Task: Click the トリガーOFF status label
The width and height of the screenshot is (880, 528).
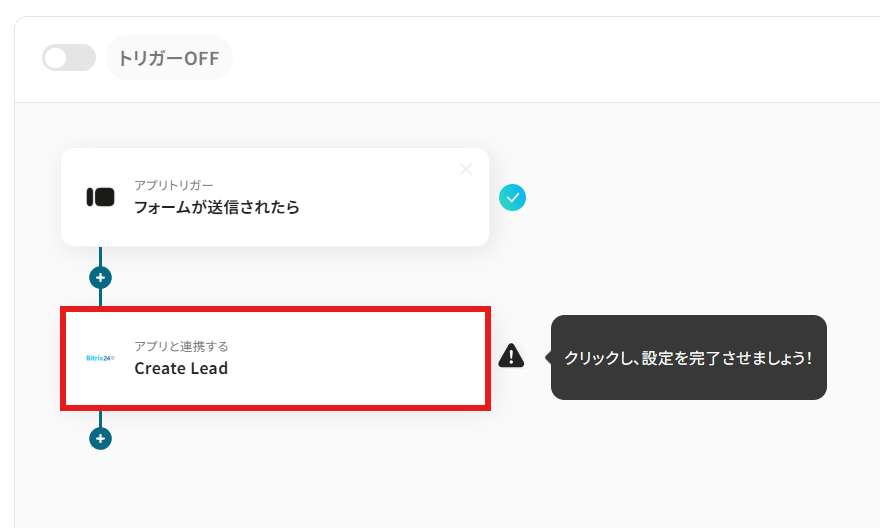Action: (x=168, y=58)
